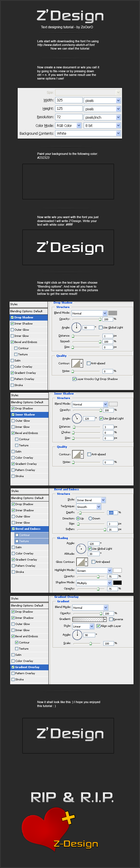The width and height of the screenshot is (140, 868).
Task: Open the Technique Smooth dropdown
Action: 88,507
